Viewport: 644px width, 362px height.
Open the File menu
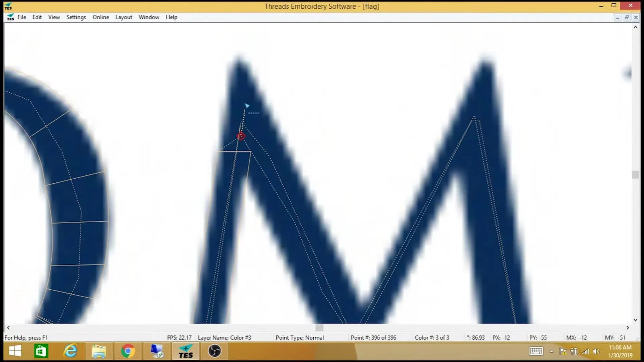pos(21,17)
